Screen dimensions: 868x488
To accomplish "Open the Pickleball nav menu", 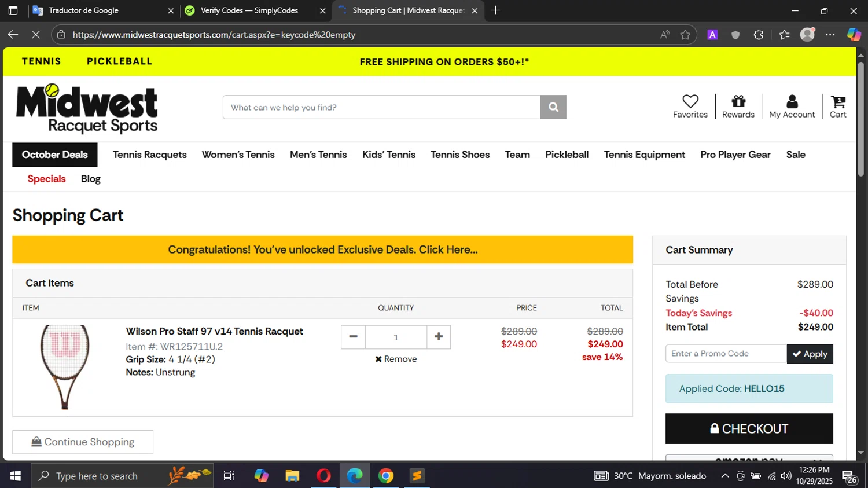I will point(567,155).
